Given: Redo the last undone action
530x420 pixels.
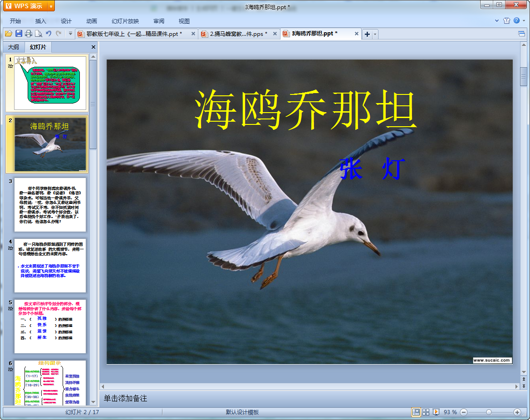Looking at the screenshot, I should (x=59, y=34).
